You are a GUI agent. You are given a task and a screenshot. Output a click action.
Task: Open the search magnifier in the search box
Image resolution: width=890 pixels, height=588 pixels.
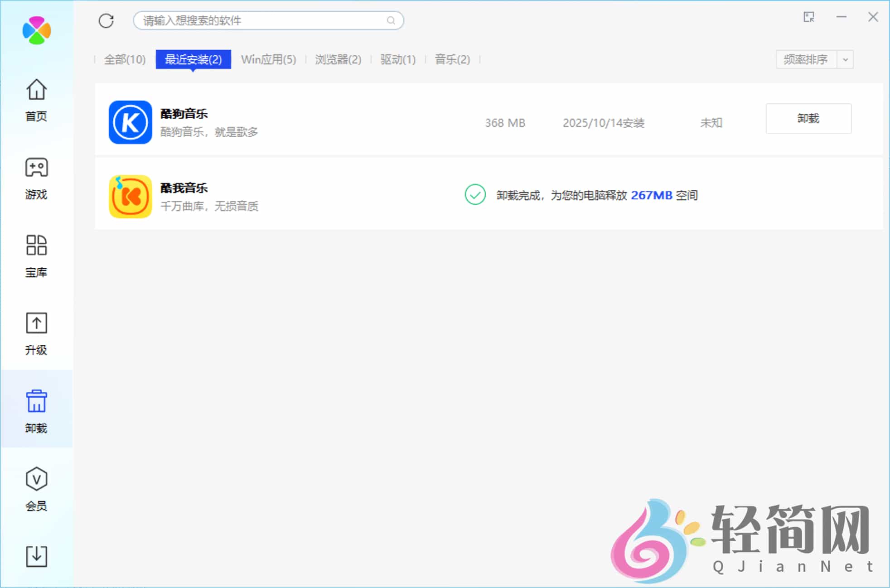coord(391,20)
